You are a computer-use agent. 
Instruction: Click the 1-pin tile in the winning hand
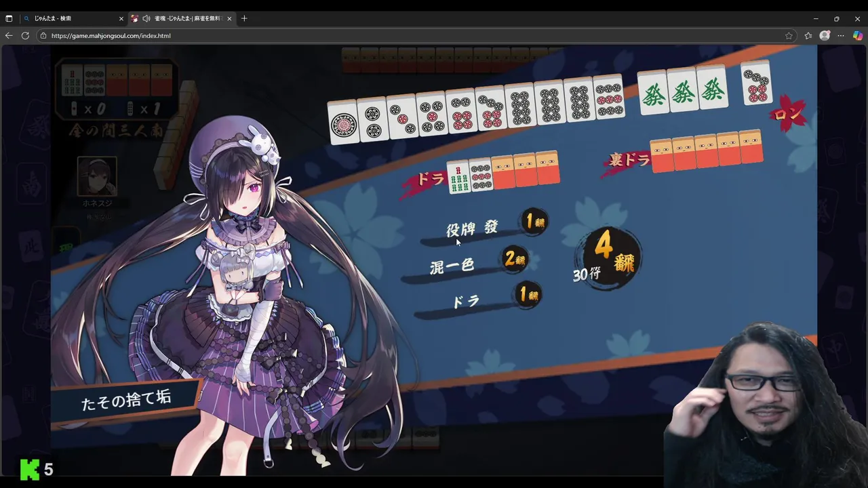point(342,123)
